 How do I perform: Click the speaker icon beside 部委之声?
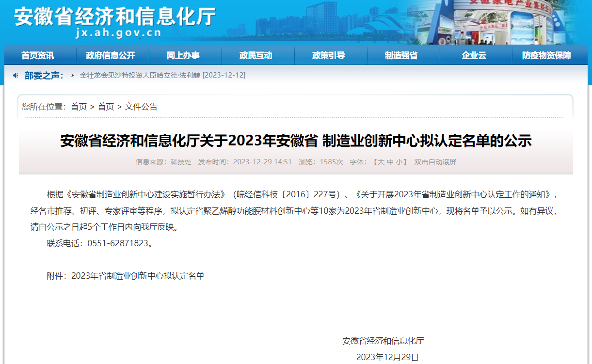[16, 75]
